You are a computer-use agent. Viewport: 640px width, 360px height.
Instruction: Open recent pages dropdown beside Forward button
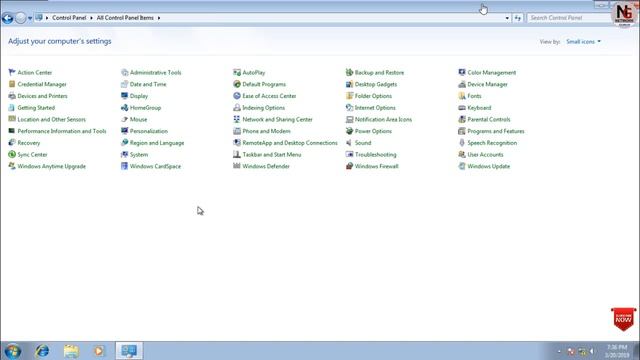(x=30, y=18)
